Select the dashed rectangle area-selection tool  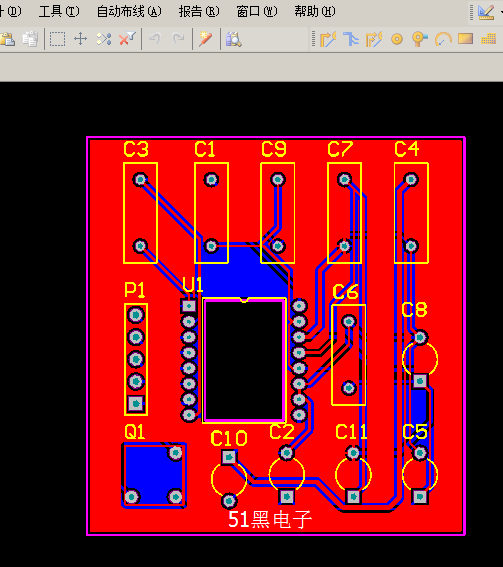pyautogui.click(x=57, y=39)
